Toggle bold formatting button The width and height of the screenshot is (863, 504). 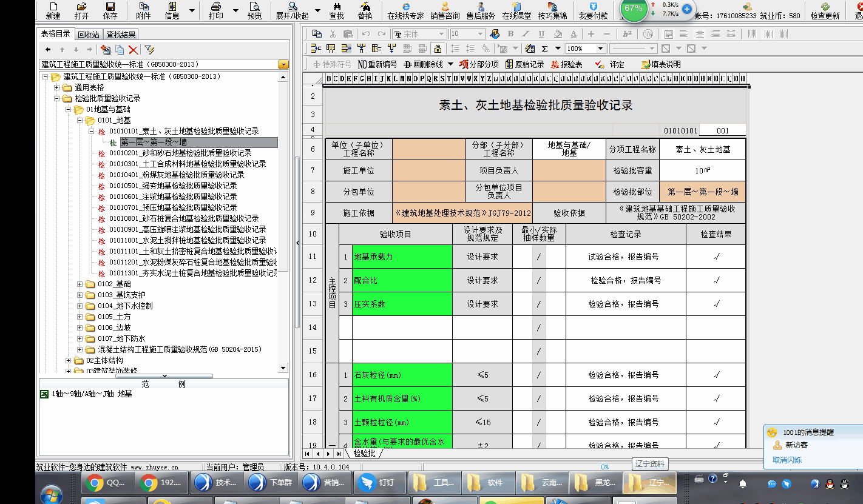click(510, 34)
